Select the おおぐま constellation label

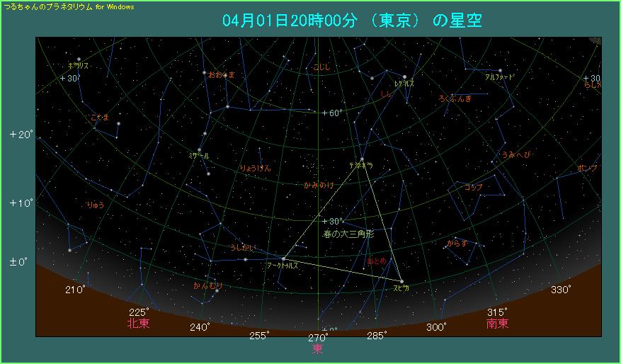pyautogui.click(x=222, y=75)
